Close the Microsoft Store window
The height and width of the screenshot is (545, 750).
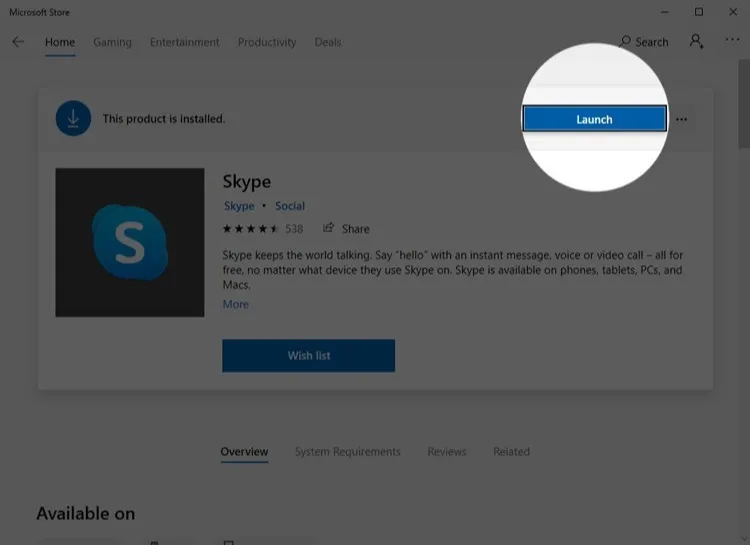pos(733,12)
